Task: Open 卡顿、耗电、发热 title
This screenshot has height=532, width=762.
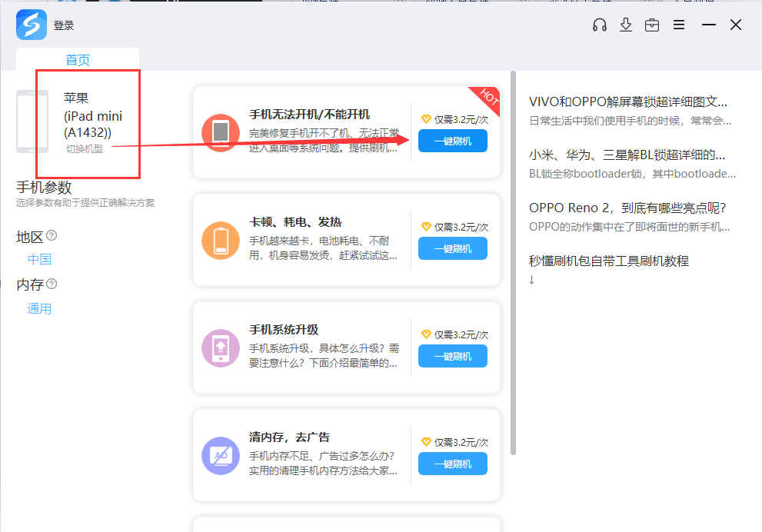Action: tap(295, 222)
